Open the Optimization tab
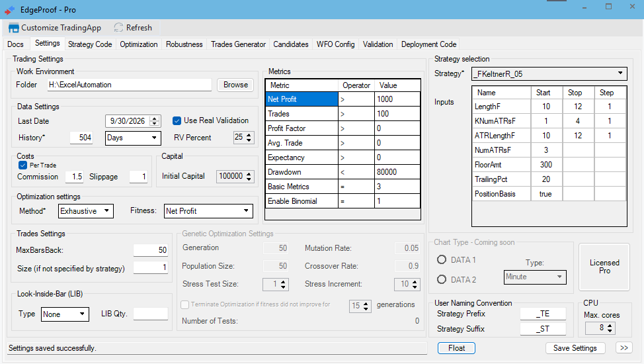Image resolution: width=644 pixels, height=364 pixels. pyautogui.click(x=139, y=44)
